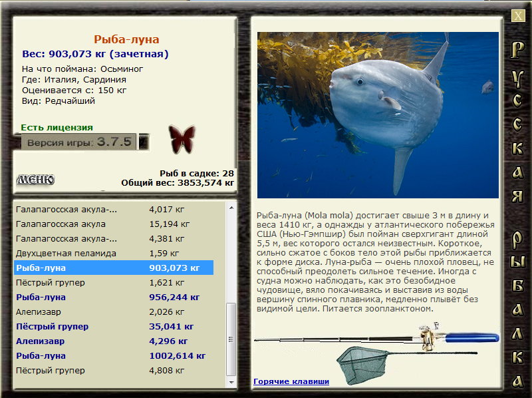Viewport: 532px width, 398px height.
Task: Close the fish window with the X button
Action: coord(518,15)
